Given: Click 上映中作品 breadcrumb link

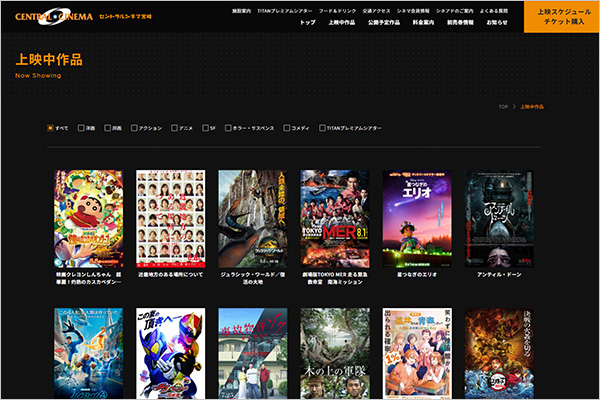Looking at the screenshot, I should (x=532, y=107).
